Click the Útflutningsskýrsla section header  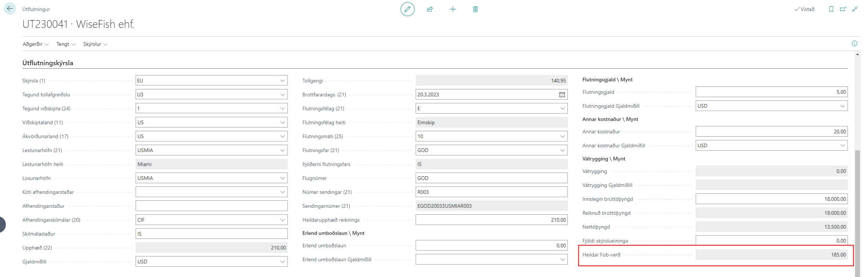point(48,63)
